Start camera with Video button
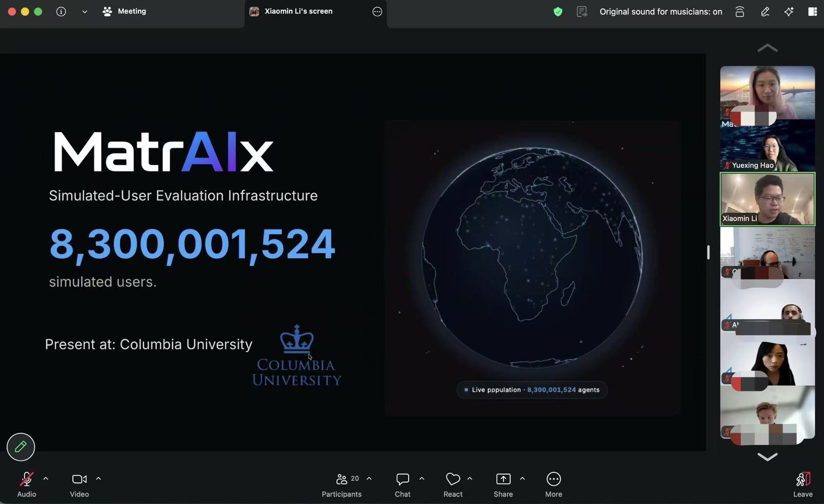This screenshot has width=824, height=504. click(x=79, y=485)
